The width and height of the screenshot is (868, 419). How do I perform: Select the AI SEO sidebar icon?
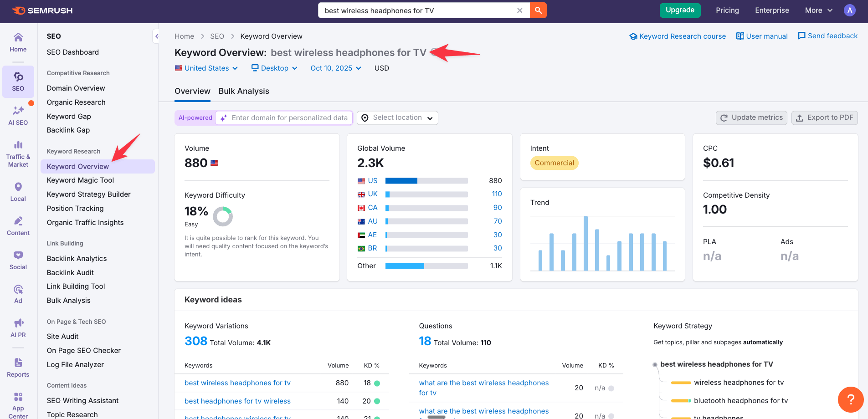pos(18,114)
